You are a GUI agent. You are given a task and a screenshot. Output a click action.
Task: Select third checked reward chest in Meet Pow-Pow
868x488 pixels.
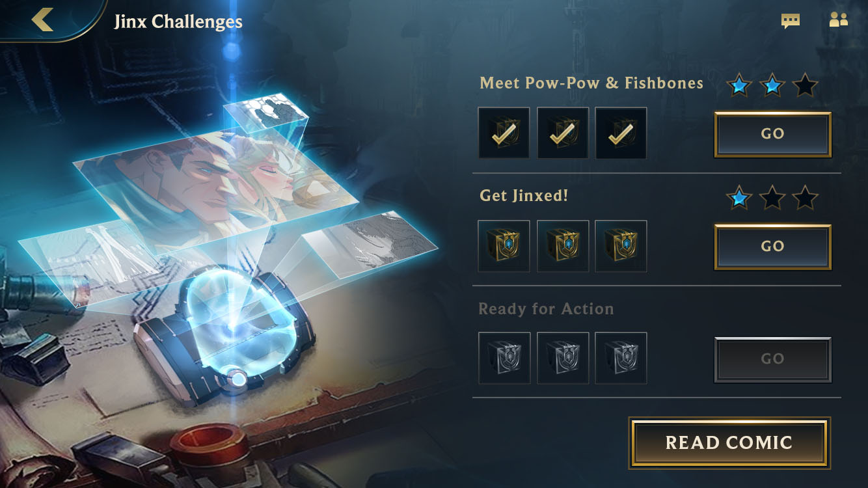coord(621,133)
